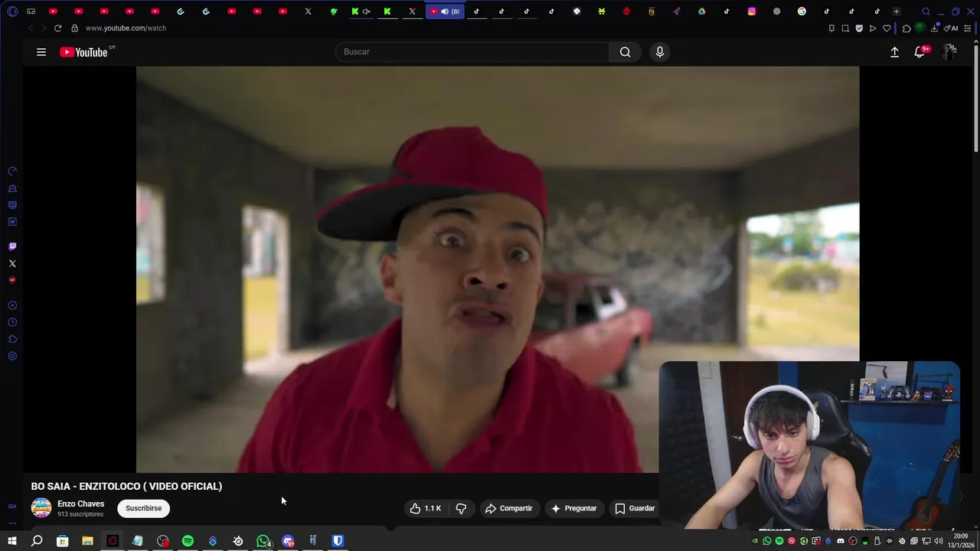Screen dimensions: 980x551
Task: Open Windows Start menu
Action: (x=12, y=541)
